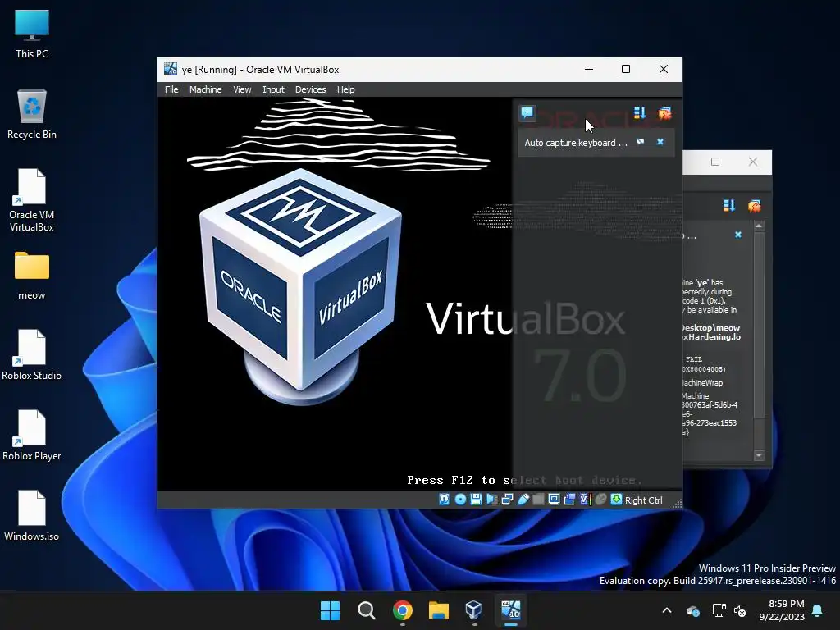Click delete finished notifications icon in background window
Image resolution: width=840 pixels, height=630 pixels.
coord(755,206)
